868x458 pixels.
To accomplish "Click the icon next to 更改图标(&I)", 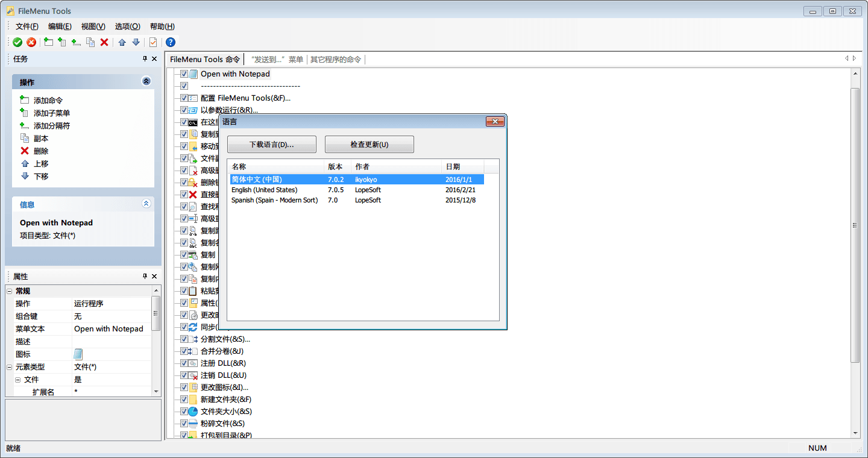I will (193, 387).
